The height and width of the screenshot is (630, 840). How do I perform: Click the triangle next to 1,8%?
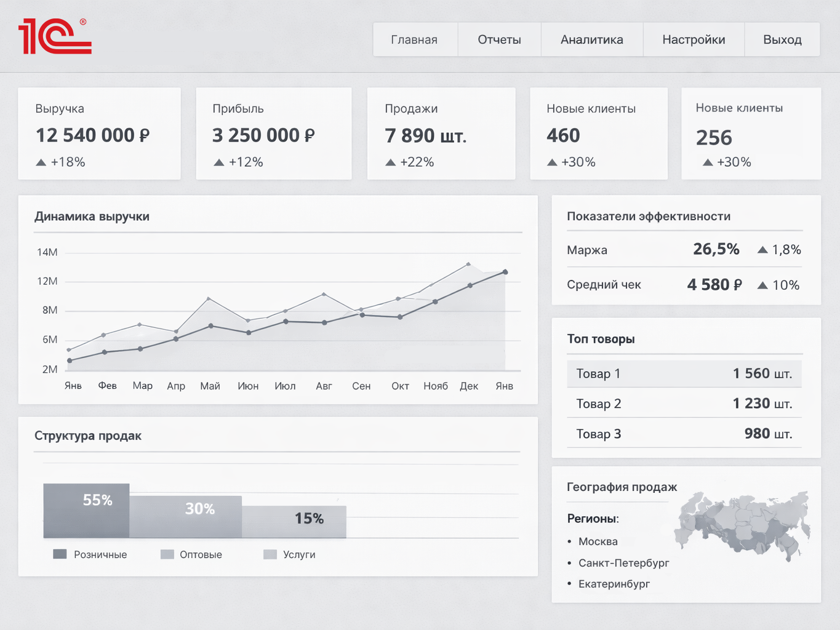click(x=762, y=250)
